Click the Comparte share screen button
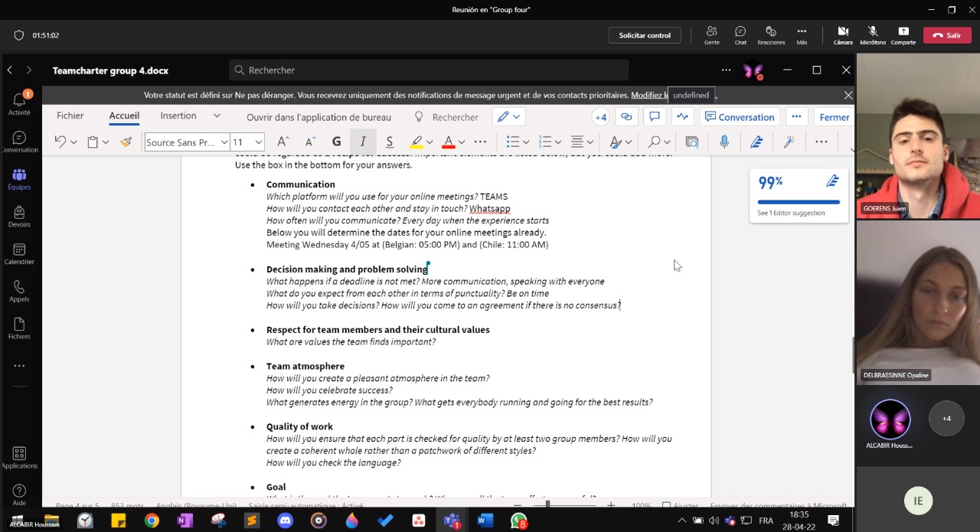The image size is (980, 532). [x=903, y=35]
